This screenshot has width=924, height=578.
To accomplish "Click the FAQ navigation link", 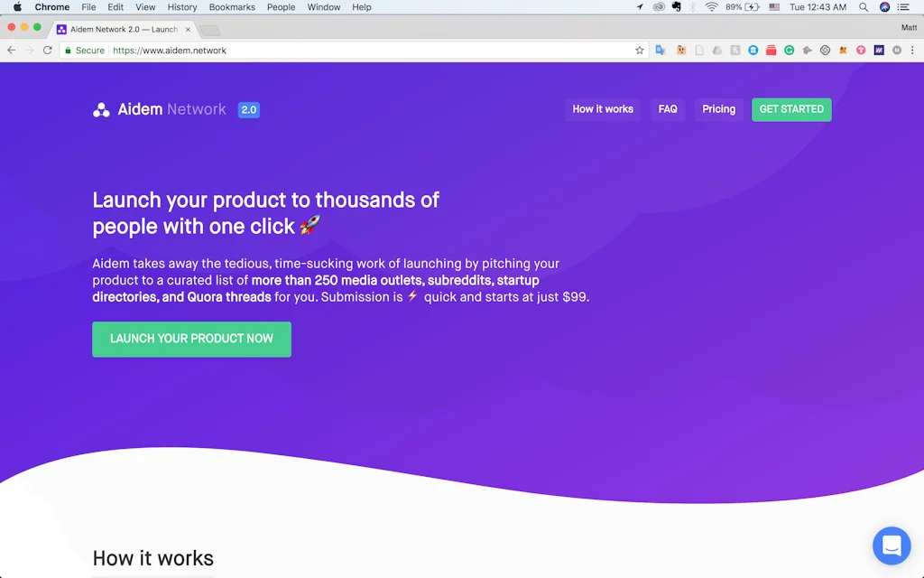I will pos(668,109).
